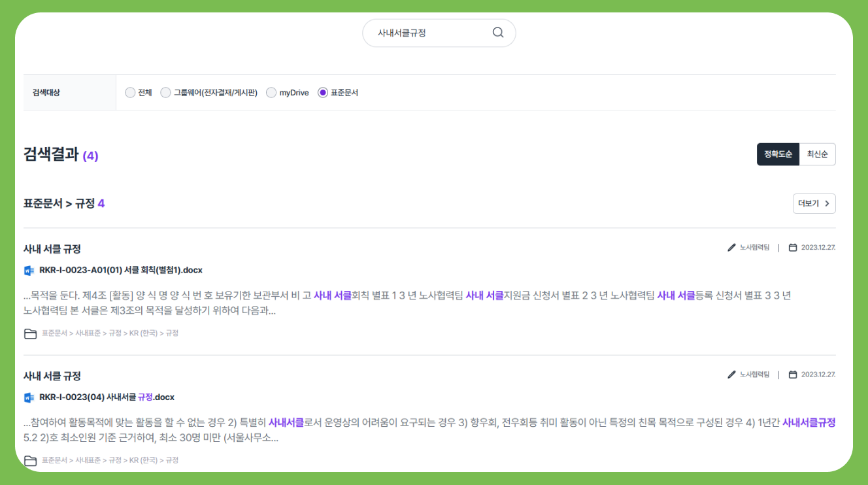This screenshot has width=868, height=485.
Task: Click the magnifying glass search icon
Action: tap(497, 33)
